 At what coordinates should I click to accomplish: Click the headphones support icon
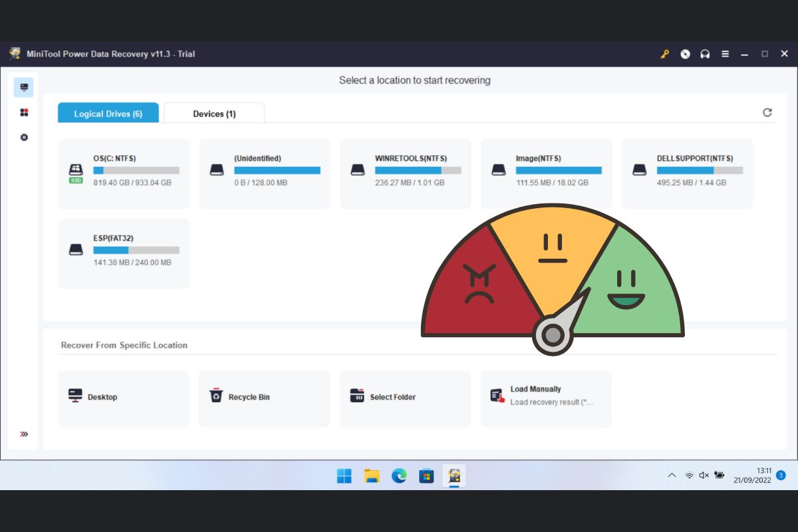[705, 54]
